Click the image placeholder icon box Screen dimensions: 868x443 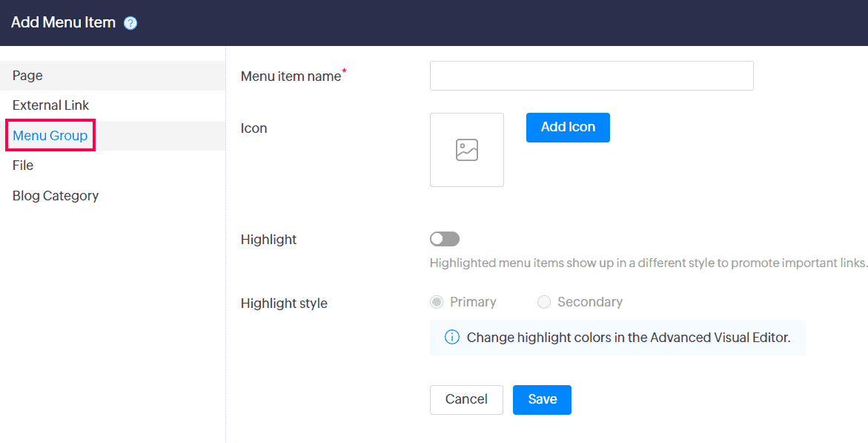467,150
